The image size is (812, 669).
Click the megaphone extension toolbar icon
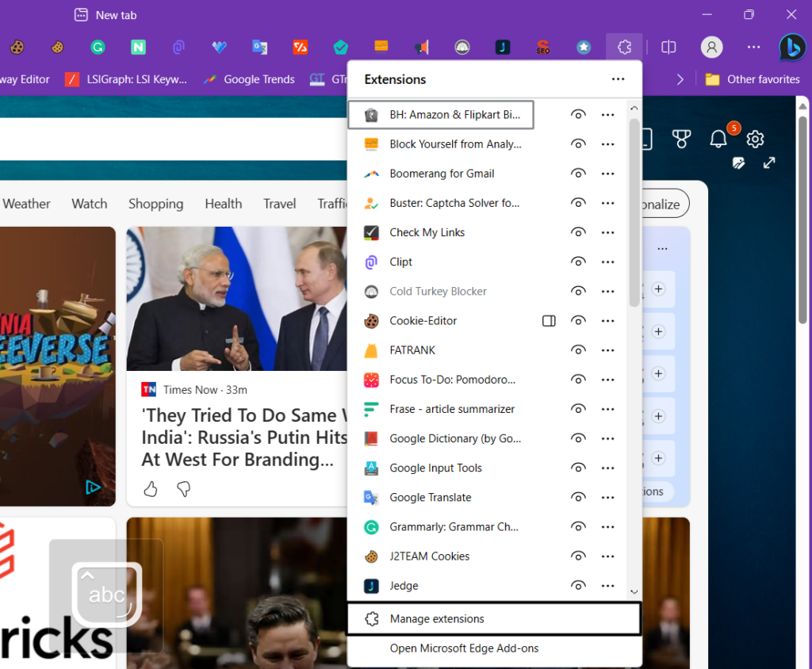pyautogui.click(x=422, y=48)
